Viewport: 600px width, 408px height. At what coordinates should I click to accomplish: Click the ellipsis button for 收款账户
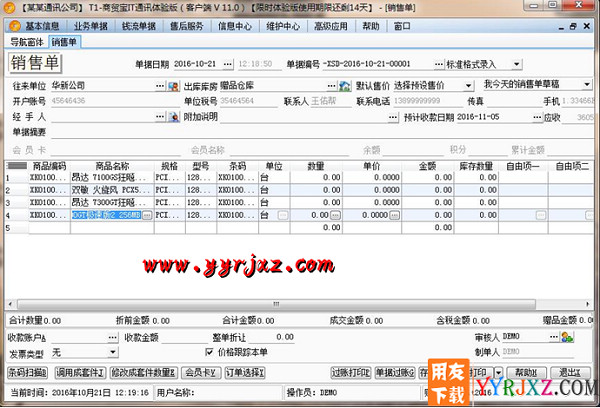[113, 337]
